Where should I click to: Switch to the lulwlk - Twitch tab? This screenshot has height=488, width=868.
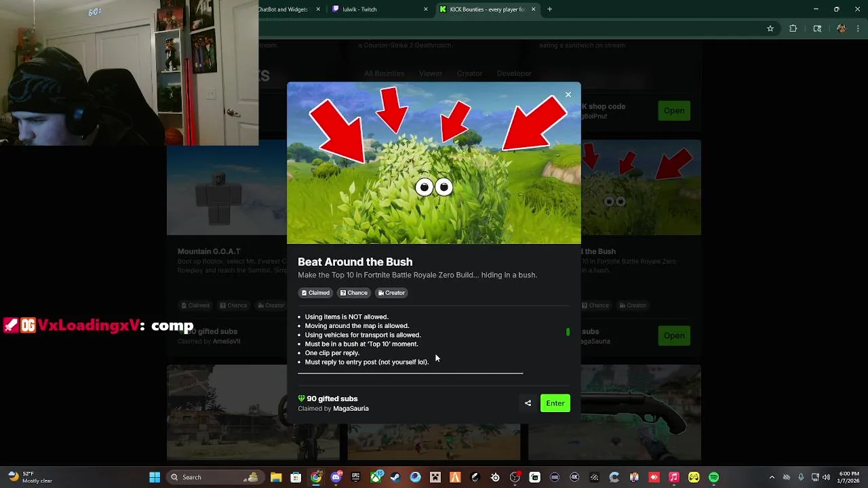pos(380,9)
